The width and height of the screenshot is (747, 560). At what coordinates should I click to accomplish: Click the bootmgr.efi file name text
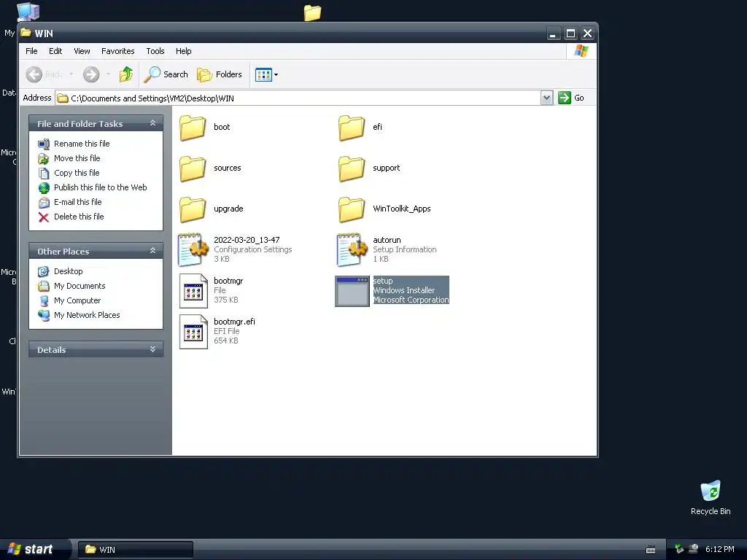pos(234,322)
